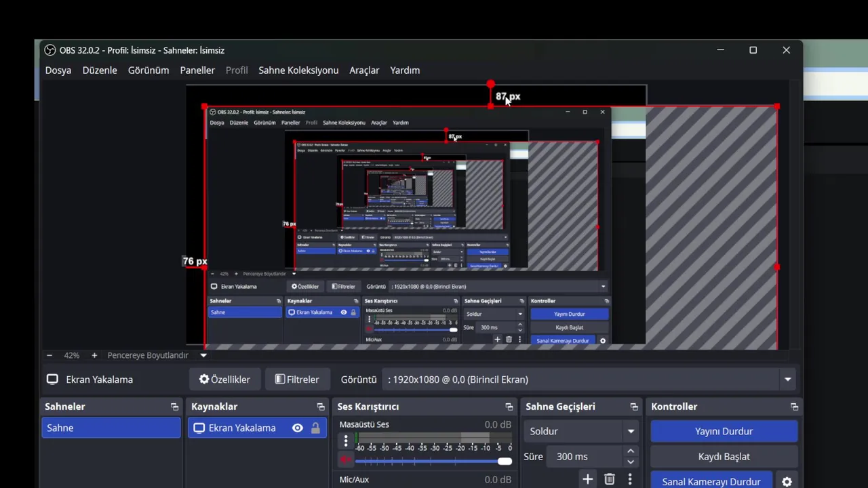Screen dimensions: 868x488
Task: Toggle the lock on Ekran Yakalama source
Action: [315, 428]
